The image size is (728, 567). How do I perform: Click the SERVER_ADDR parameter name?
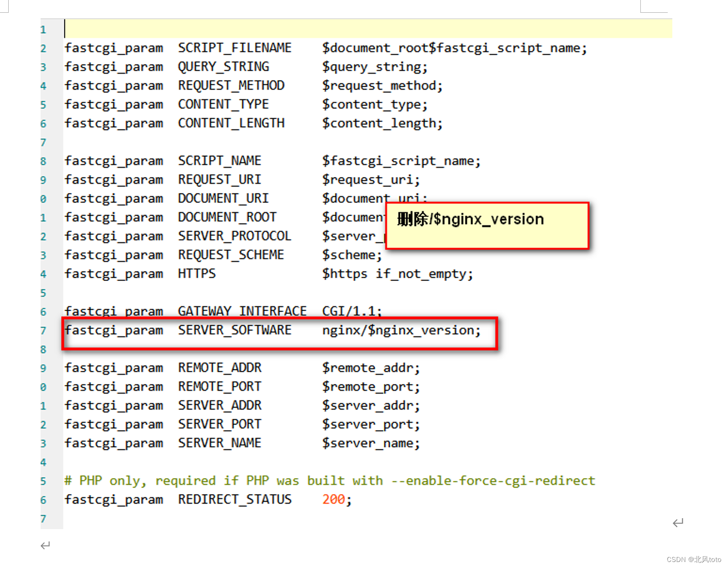tap(220, 406)
